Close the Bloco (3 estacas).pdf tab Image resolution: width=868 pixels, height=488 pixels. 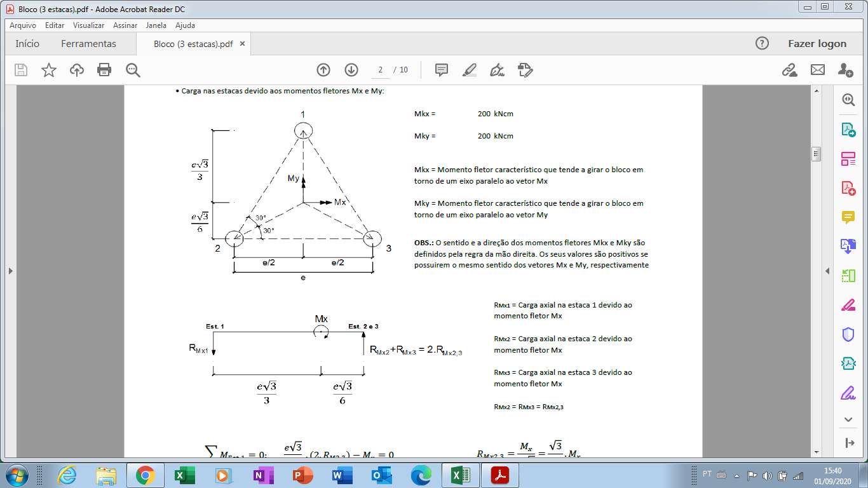pos(242,44)
